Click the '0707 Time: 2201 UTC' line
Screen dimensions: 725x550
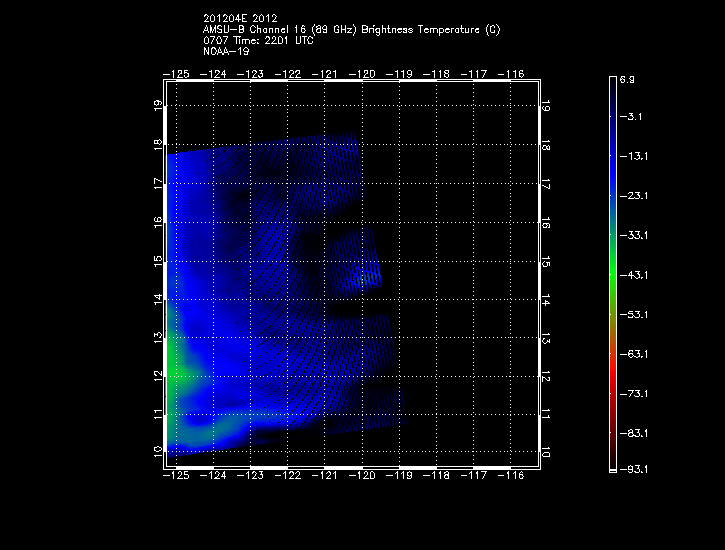[258, 40]
